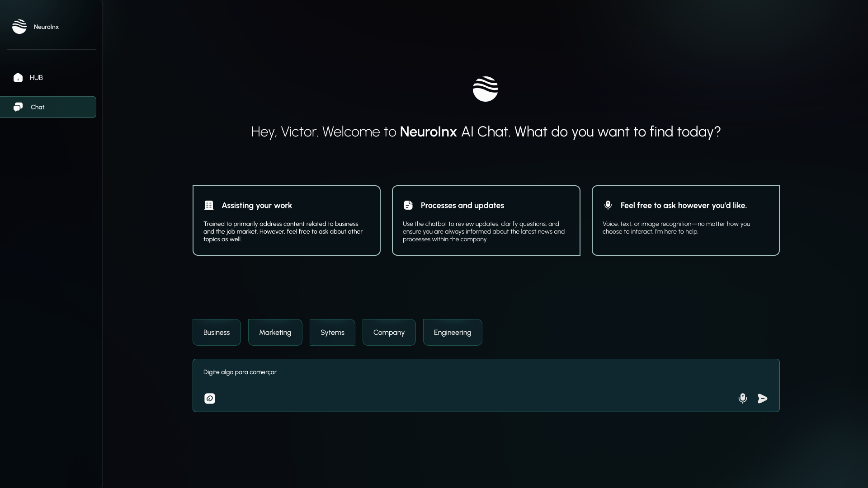Click the NeuroInx logo in sidebar
The image size is (868, 488).
click(19, 27)
